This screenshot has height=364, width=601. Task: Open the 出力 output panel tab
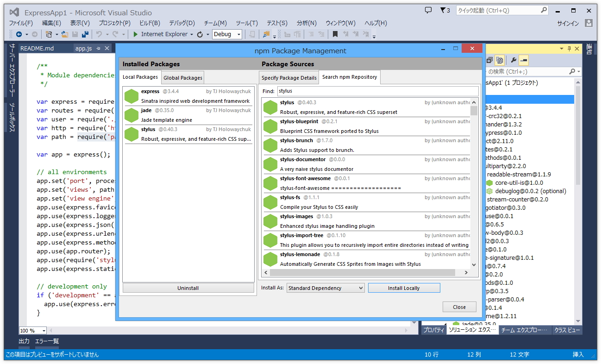pos(24,341)
